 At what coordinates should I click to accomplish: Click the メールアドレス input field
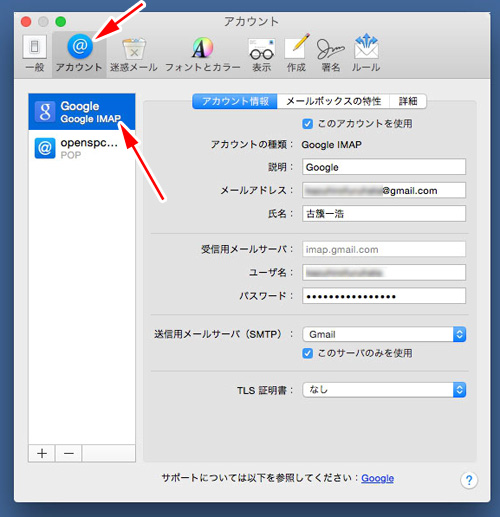click(x=384, y=190)
